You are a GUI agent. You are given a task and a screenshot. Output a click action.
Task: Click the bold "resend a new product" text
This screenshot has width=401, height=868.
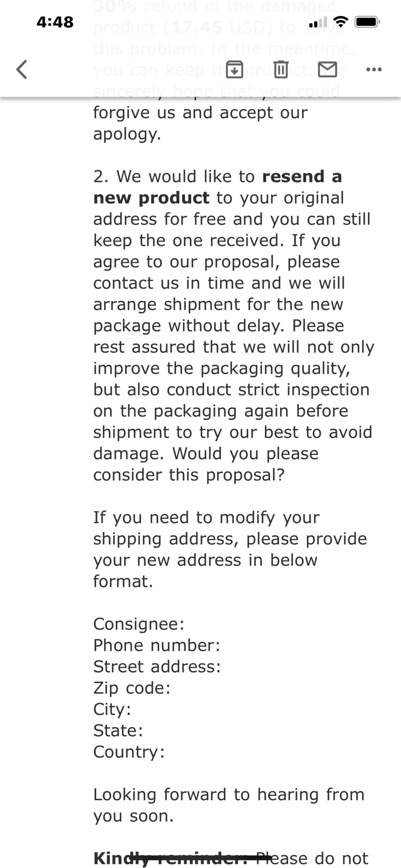click(x=217, y=187)
